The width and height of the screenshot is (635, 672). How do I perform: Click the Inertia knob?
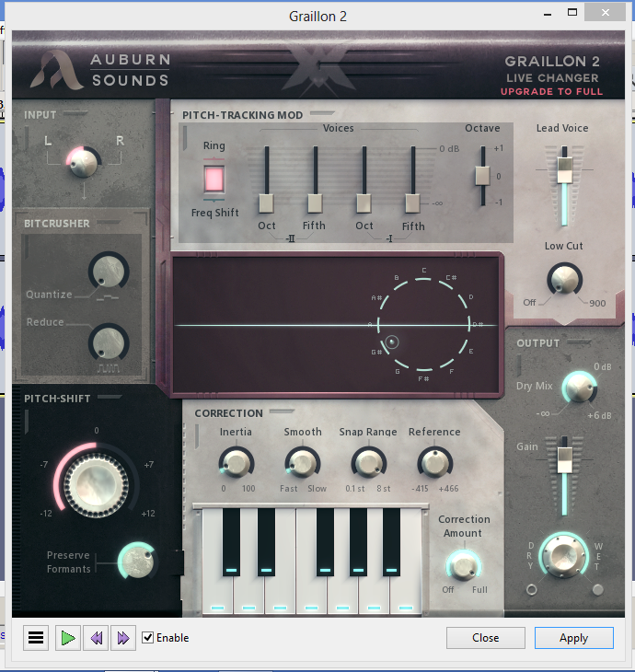(237, 463)
